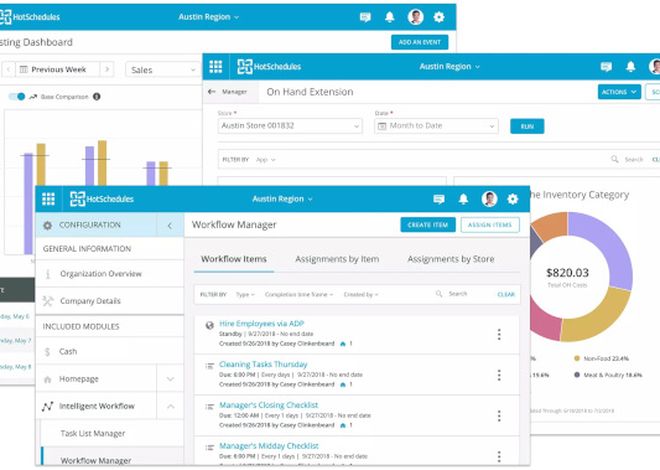Open Hire Employees via ADP link

[x=261, y=324]
